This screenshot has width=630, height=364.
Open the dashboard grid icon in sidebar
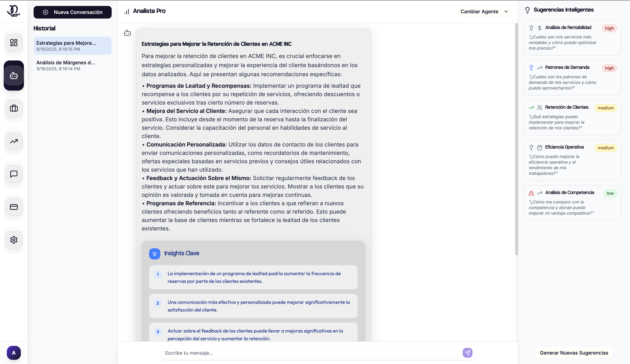coord(13,43)
